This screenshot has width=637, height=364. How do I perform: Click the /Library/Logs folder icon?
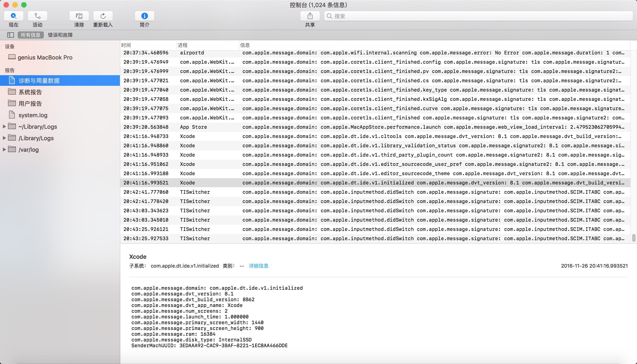tap(12, 138)
